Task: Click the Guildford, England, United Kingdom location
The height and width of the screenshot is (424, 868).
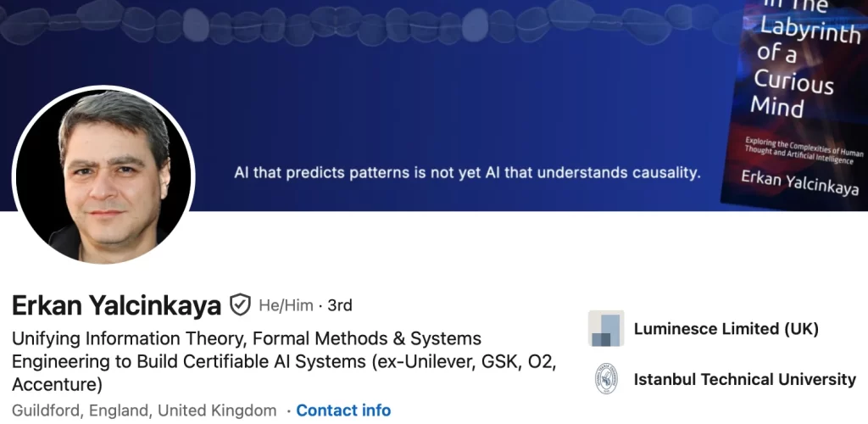Action: click(x=144, y=410)
